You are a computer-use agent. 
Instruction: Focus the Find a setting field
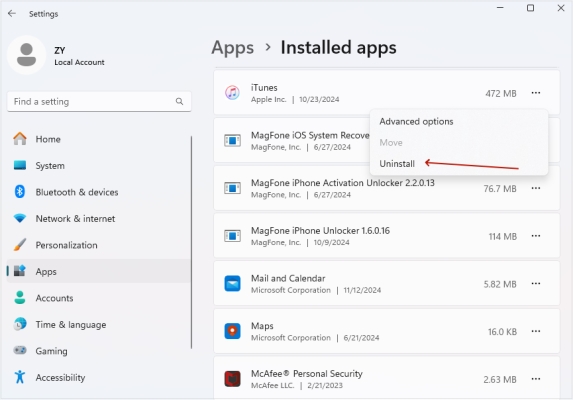point(99,102)
